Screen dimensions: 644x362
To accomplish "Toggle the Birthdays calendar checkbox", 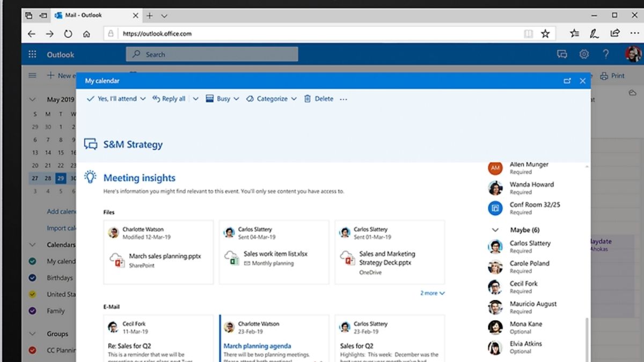I will [33, 278].
